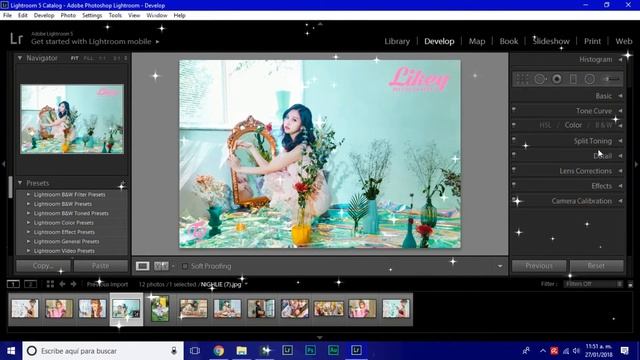Open the Settings menu
The image size is (640, 360).
tap(92, 15)
